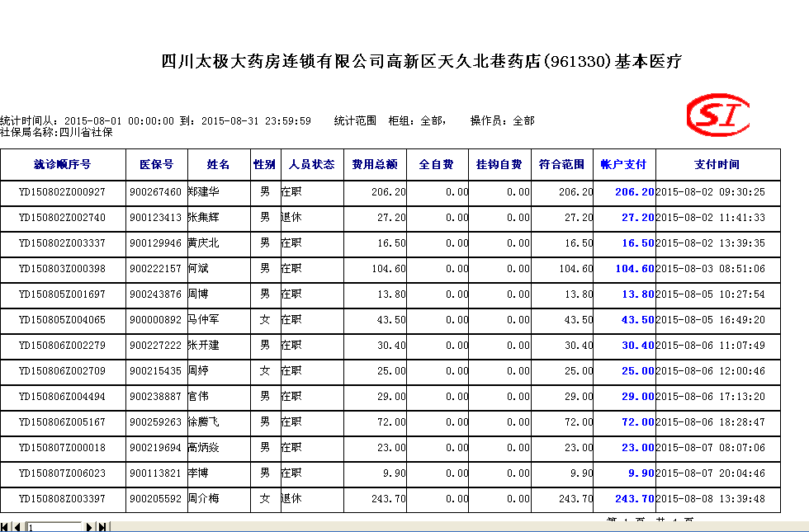Viewport: 809px width, 532px height.
Task: Select serial number YD150807Z000018
Action: [63, 448]
